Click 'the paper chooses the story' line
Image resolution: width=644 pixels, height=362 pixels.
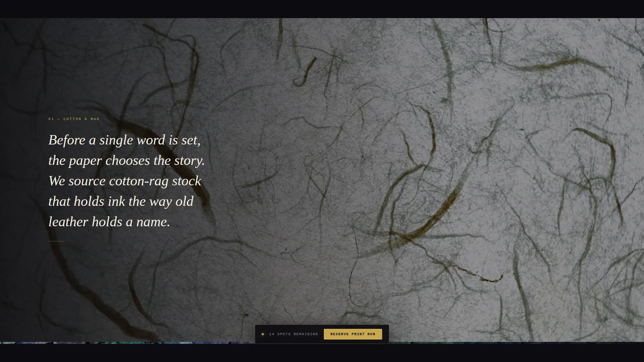pos(126,161)
